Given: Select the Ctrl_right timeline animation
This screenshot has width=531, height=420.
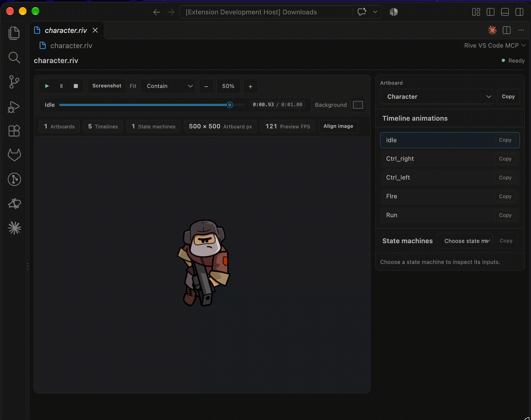Looking at the screenshot, I should [x=450, y=159].
